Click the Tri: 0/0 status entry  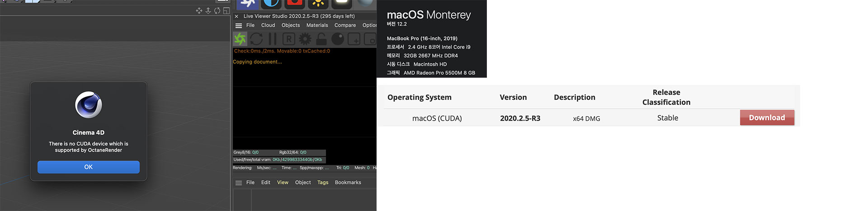[343, 168]
